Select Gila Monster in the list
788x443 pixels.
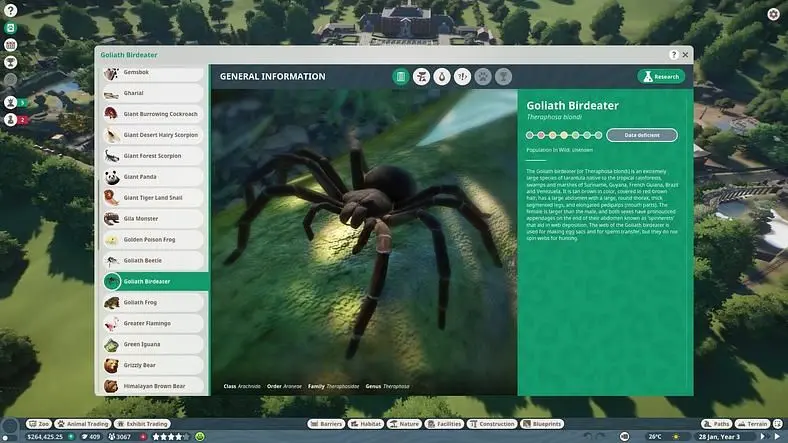coord(153,219)
